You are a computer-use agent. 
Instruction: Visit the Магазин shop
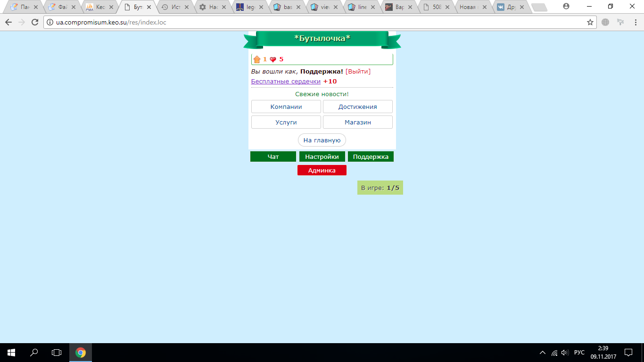[x=357, y=122]
